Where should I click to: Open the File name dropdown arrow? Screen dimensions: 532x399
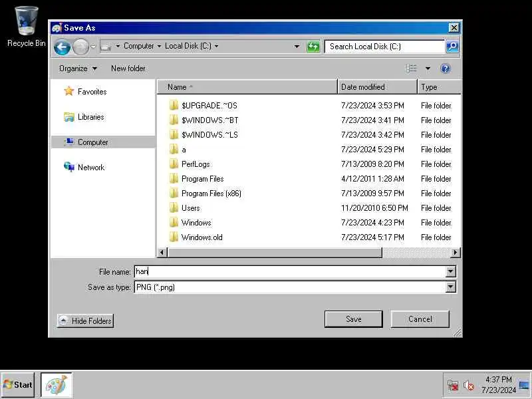[451, 271]
